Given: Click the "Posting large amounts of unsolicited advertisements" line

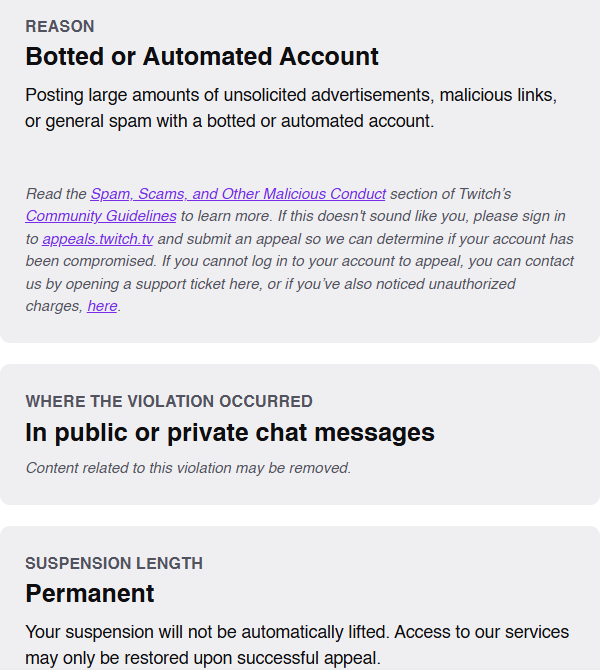Looking at the screenshot, I should tap(290, 96).
